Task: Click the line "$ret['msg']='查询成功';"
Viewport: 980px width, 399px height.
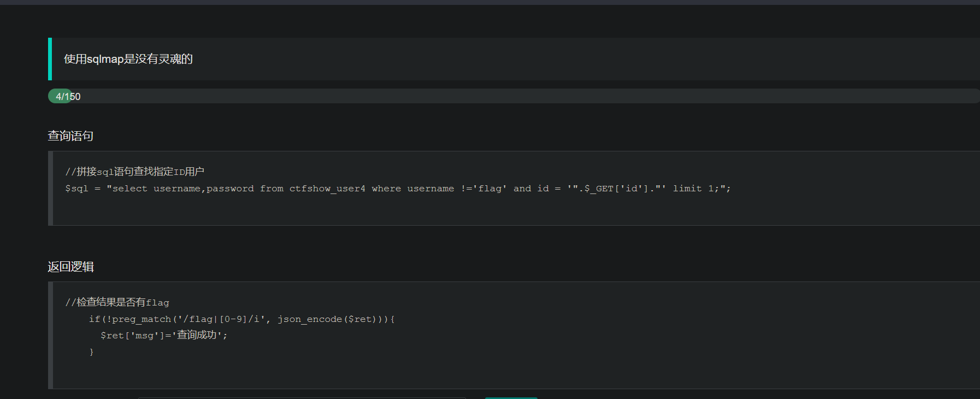Action: point(164,335)
